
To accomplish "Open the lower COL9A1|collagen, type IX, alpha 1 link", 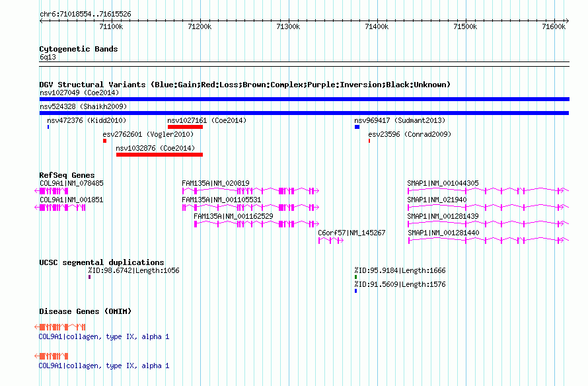I will (x=104, y=366).
